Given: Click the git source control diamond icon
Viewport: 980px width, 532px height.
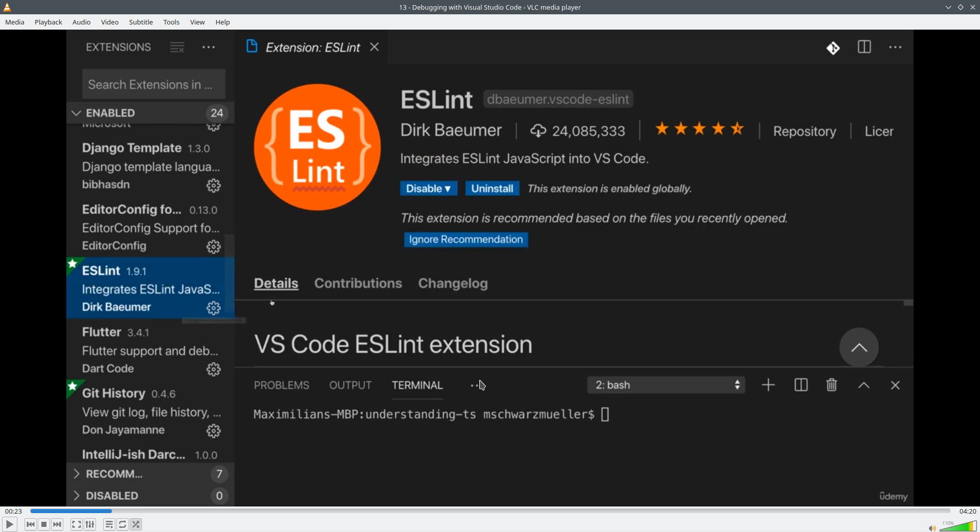Looking at the screenshot, I should (x=833, y=48).
